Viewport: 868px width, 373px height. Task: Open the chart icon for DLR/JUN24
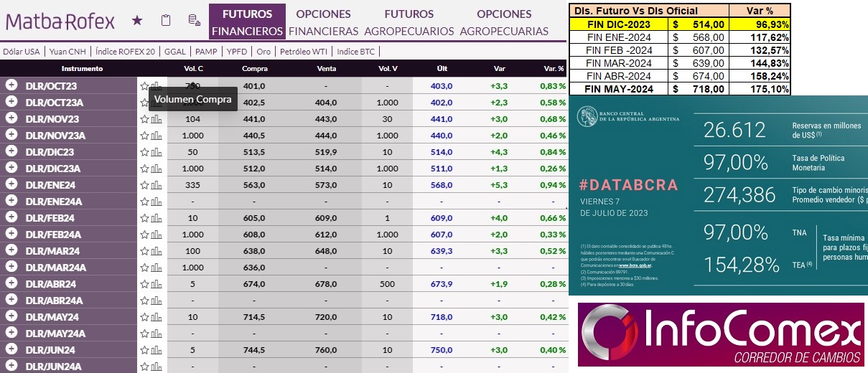(x=157, y=350)
